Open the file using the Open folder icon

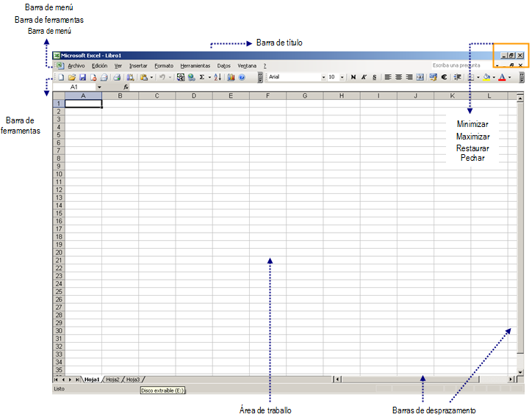tap(72, 76)
